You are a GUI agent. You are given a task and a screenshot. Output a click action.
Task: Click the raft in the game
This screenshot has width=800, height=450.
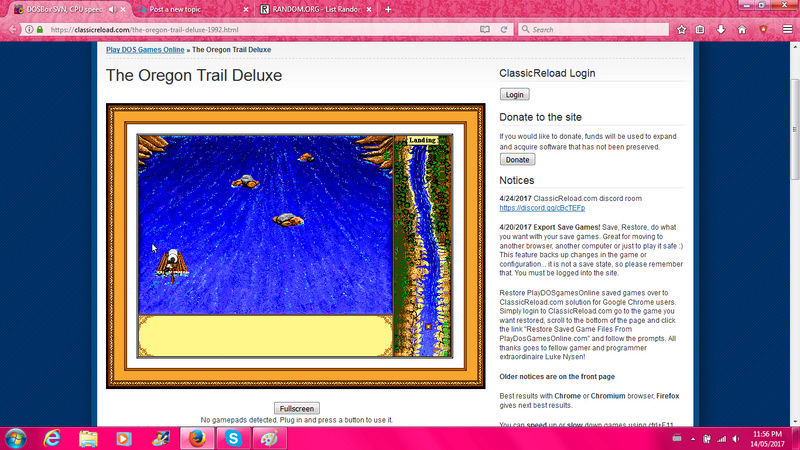[x=172, y=265]
